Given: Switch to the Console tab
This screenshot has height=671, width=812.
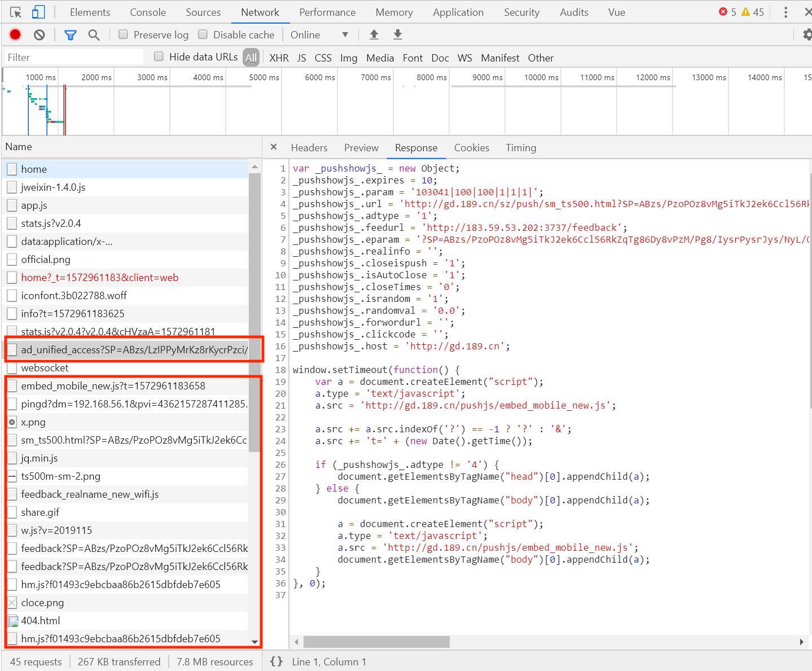Looking at the screenshot, I should pyautogui.click(x=147, y=12).
